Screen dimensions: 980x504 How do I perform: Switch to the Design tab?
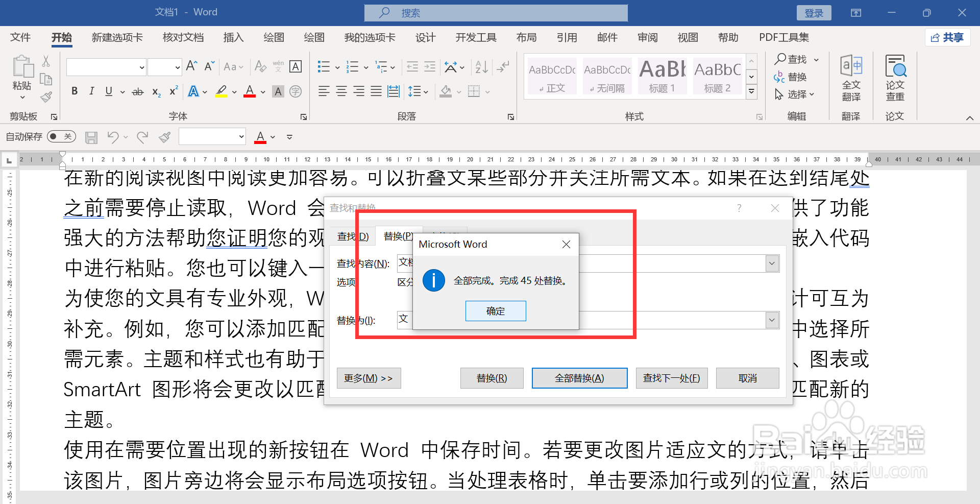(x=425, y=37)
